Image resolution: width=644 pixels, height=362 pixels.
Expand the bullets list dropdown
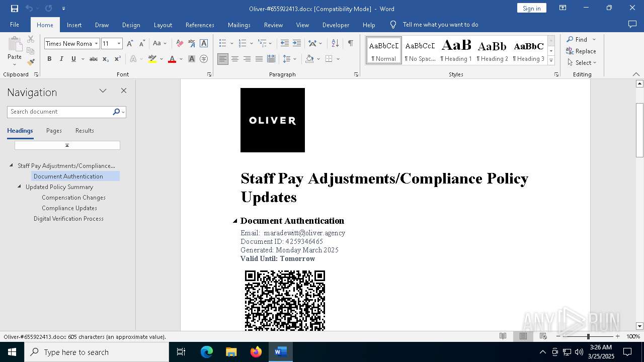[232, 44]
